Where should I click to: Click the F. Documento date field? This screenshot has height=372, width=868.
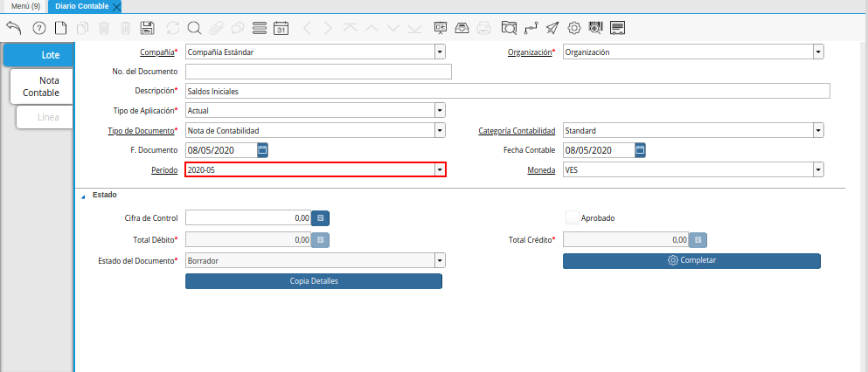point(221,150)
